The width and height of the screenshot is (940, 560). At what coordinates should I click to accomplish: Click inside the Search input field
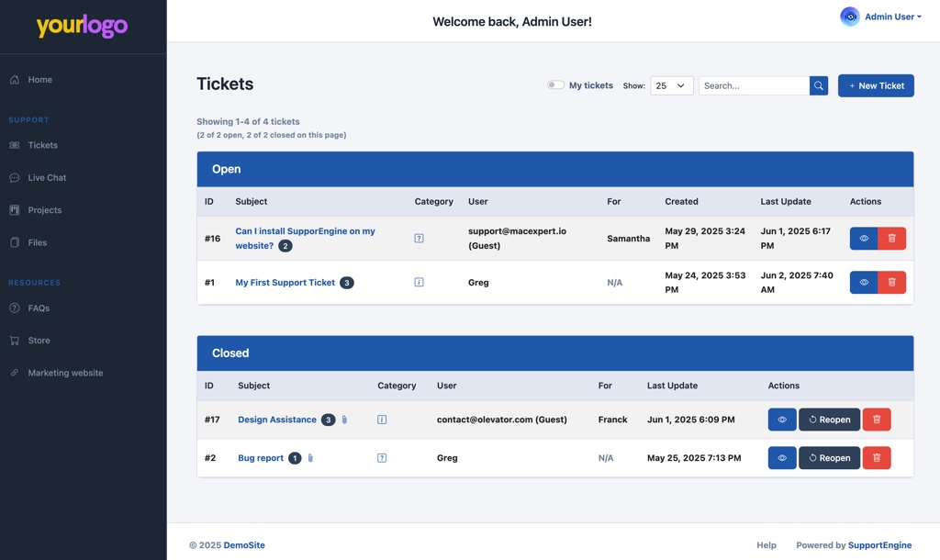pos(753,84)
